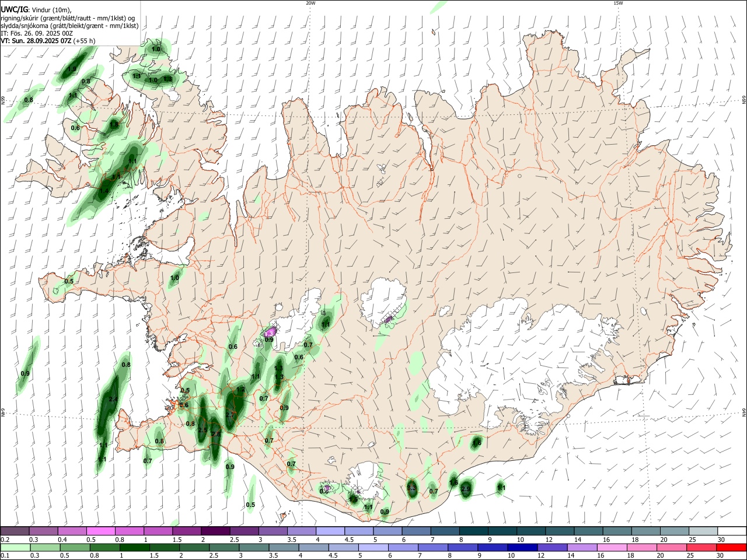Pick the dusky mauve 0.2 snow legend swatch

[x=15, y=531]
